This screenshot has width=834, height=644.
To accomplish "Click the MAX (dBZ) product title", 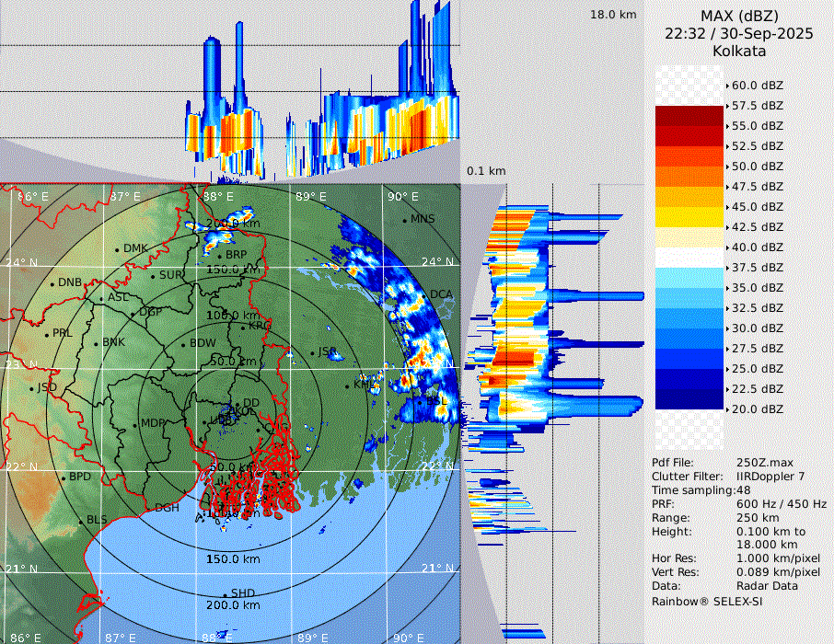I will pyautogui.click(x=739, y=16).
